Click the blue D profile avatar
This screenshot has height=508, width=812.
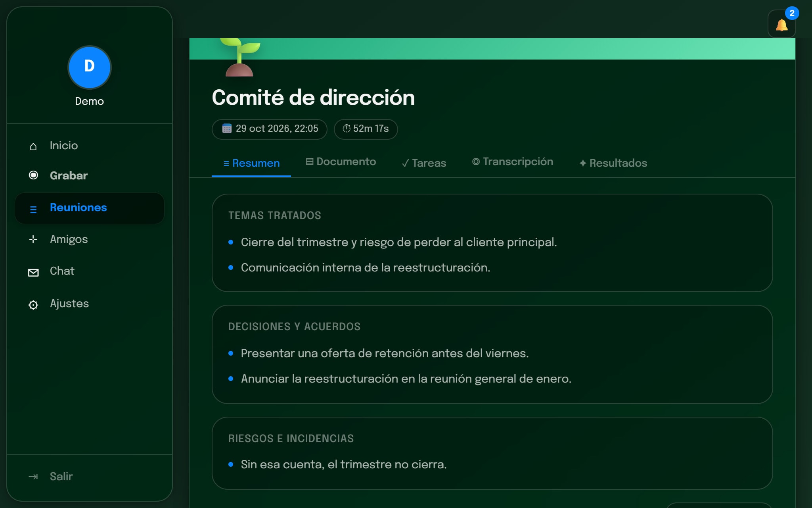tap(89, 67)
